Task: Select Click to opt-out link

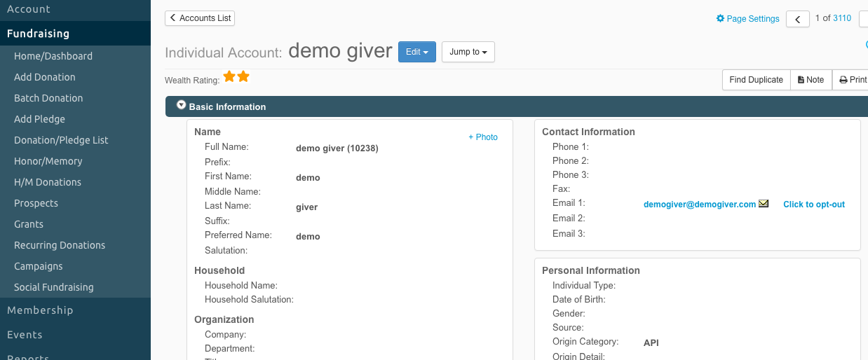Action: tap(814, 205)
